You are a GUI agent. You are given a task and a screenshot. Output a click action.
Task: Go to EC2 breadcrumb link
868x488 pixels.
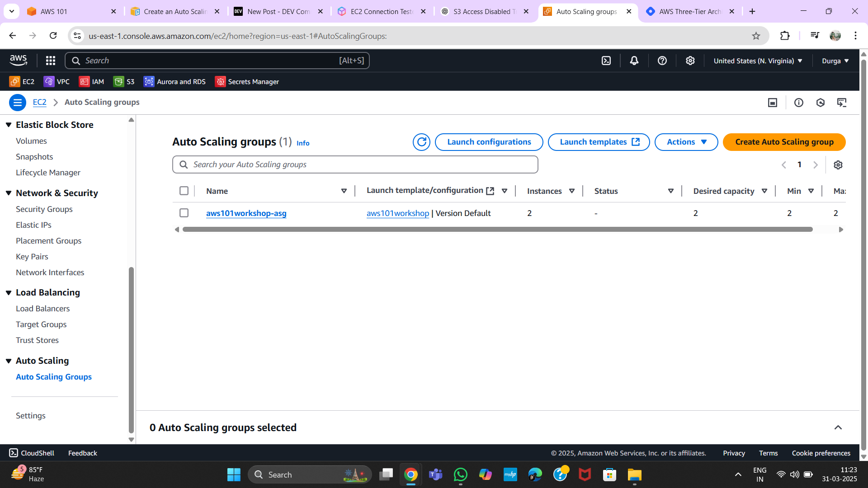(40, 102)
